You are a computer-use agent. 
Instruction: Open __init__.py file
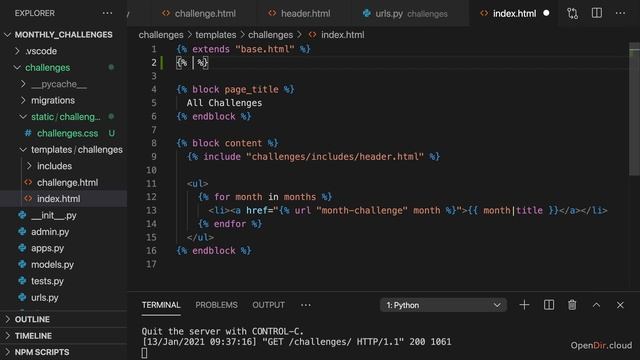63,215
